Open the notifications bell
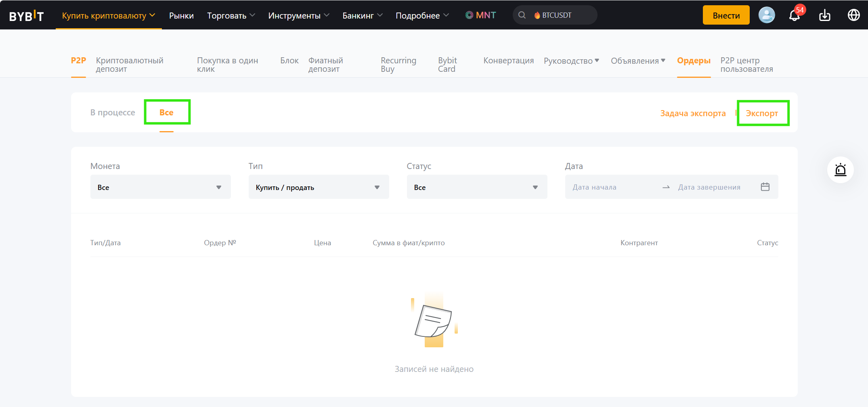 [x=795, y=15]
